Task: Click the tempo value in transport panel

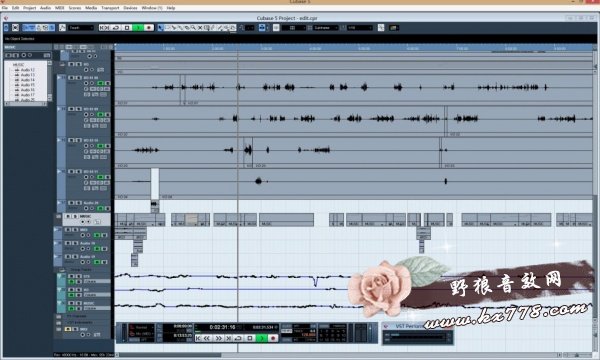Action: (309, 335)
